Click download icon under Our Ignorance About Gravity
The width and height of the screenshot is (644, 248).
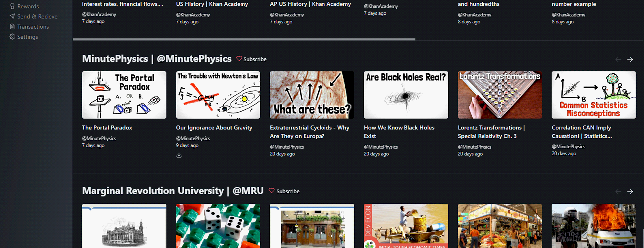tap(179, 155)
